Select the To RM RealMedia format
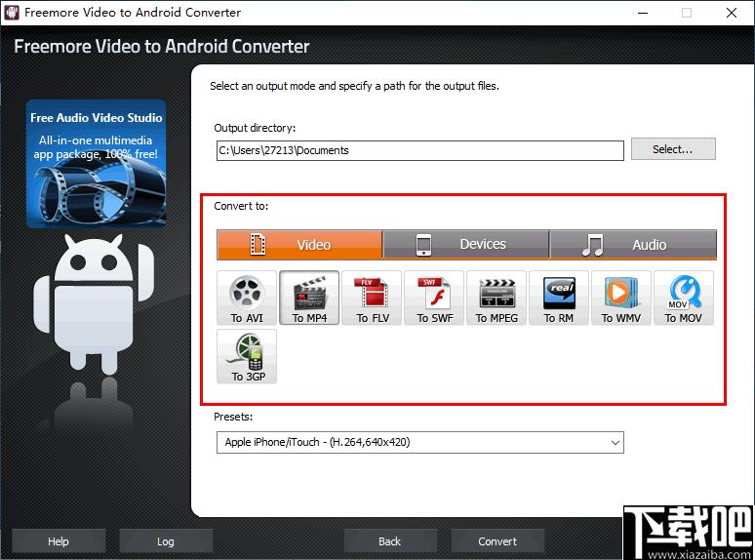The width and height of the screenshot is (755, 560). point(559,299)
